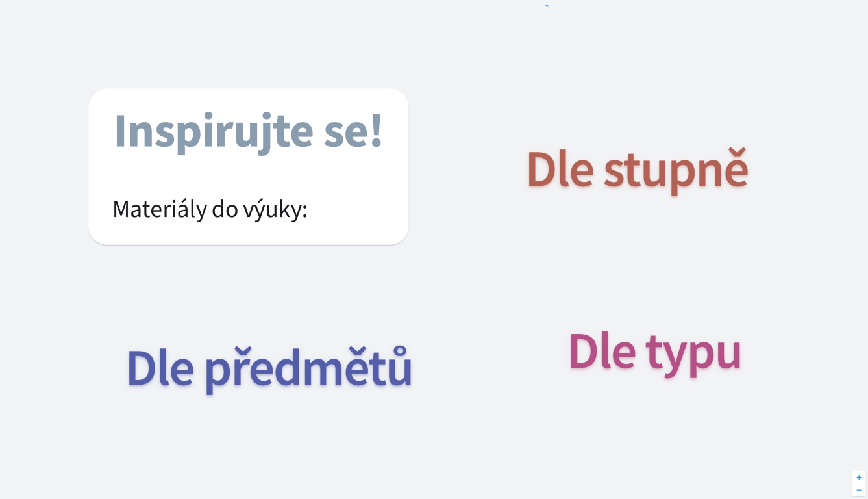Image resolution: width=868 pixels, height=499 pixels.
Task: Click the white 'Inspirujte se!' panel
Action: (249, 166)
